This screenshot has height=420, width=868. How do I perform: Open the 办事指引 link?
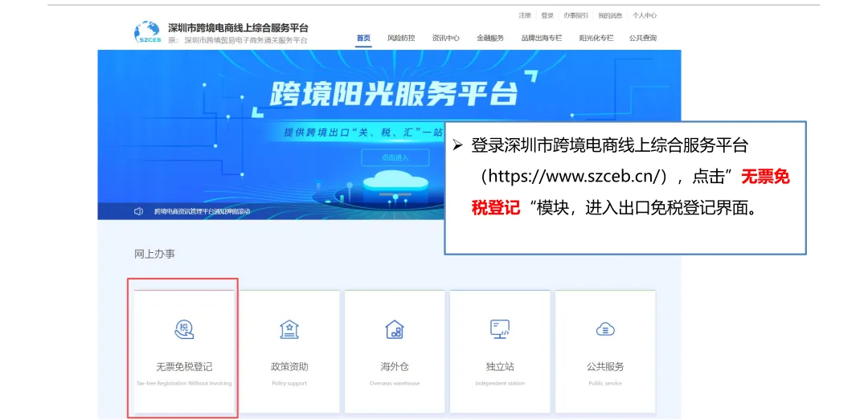click(x=575, y=15)
